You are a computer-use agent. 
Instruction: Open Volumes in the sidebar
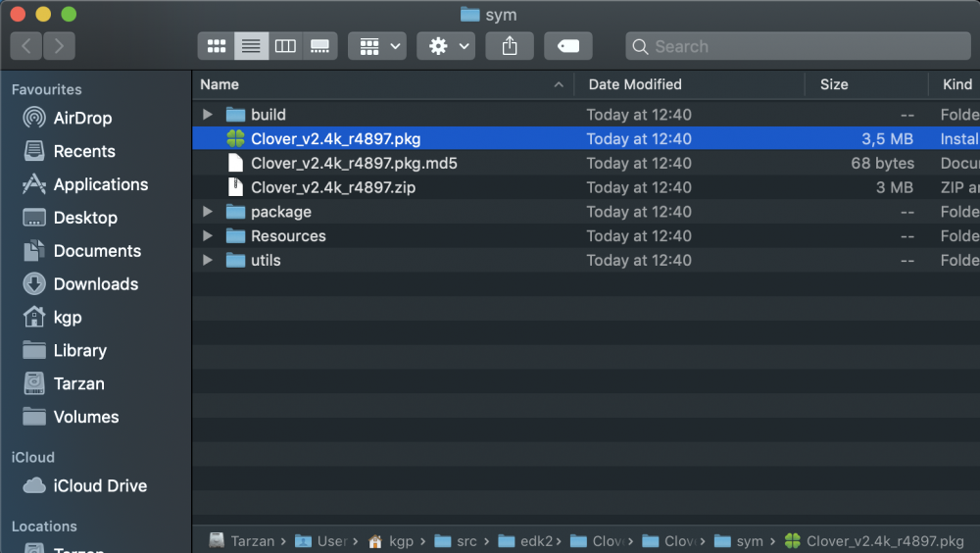pyautogui.click(x=86, y=416)
